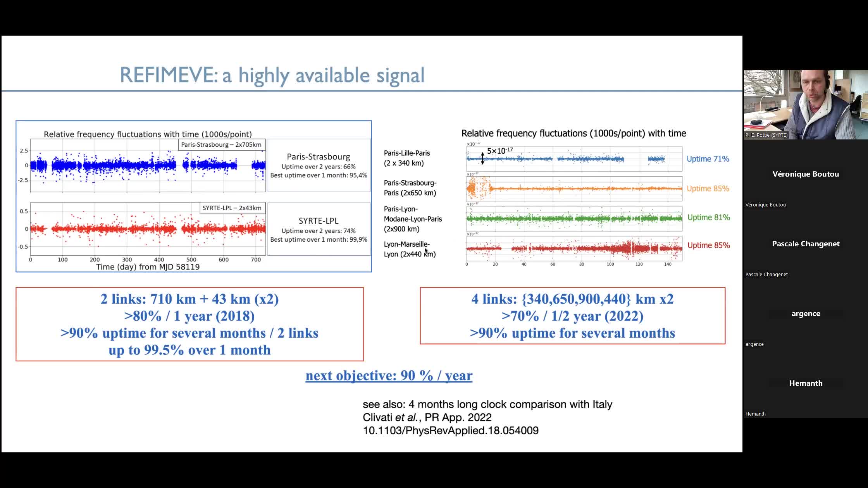The height and width of the screenshot is (488, 868).
Task: Click the PhysRevApplied DOI reference text
Action: tap(450, 430)
